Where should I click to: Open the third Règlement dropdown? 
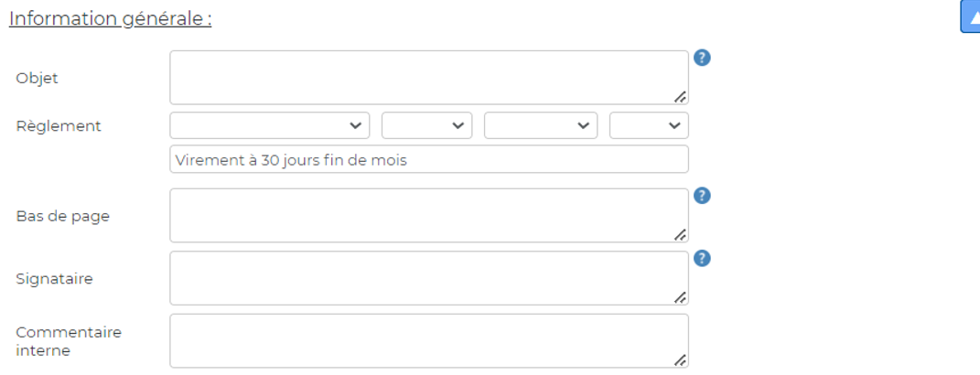pyautogui.click(x=541, y=125)
